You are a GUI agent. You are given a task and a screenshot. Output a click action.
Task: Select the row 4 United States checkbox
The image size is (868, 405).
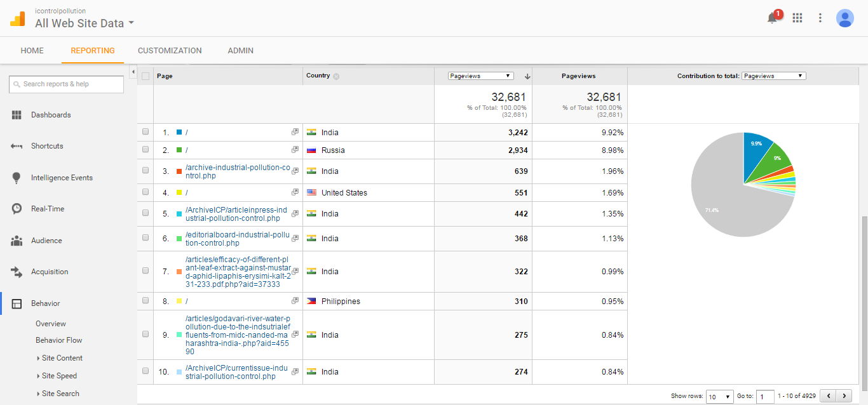[x=146, y=192]
